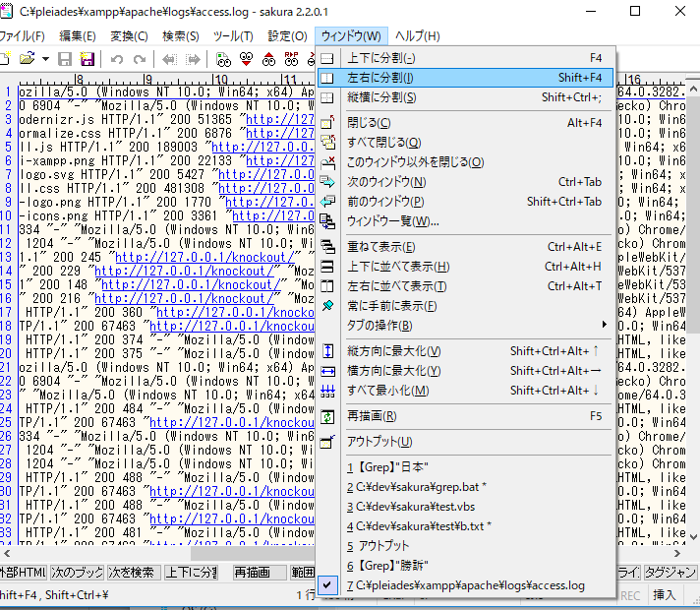The width and height of the screenshot is (700, 610).
Task: Click the icon beside 上下に分割 menu item
Action: coord(327,58)
